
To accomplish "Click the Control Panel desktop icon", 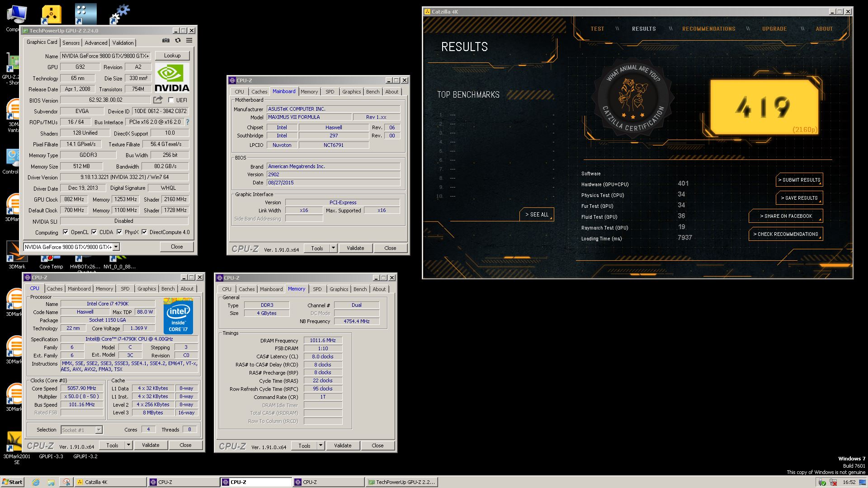I will tap(12, 161).
